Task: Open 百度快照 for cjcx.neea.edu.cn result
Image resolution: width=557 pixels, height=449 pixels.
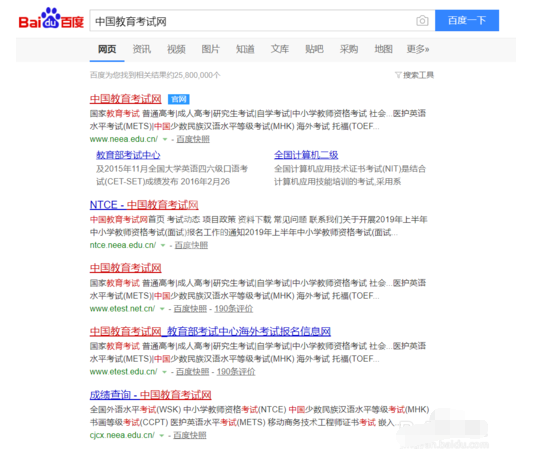Action: pyautogui.click(x=190, y=435)
